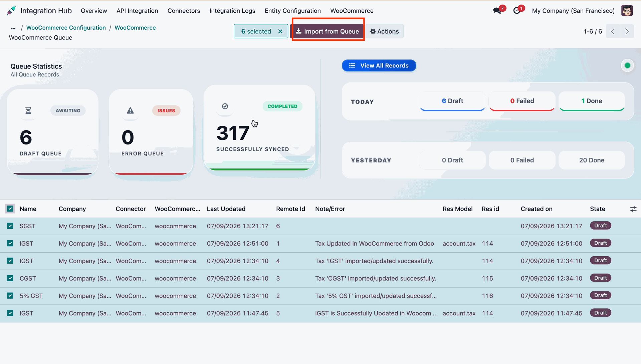The width and height of the screenshot is (641, 364).
Task: Uncheck the 5% GST row checkbox
Action: [10, 296]
